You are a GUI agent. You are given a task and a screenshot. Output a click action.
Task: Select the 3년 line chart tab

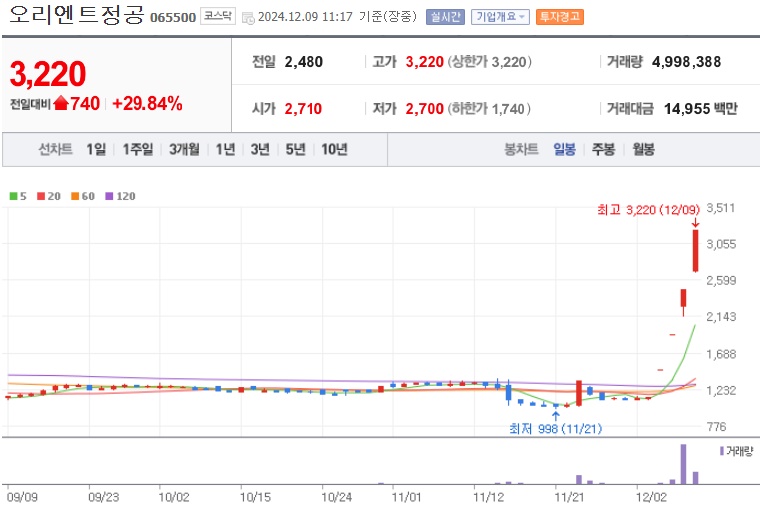coord(260,149)
